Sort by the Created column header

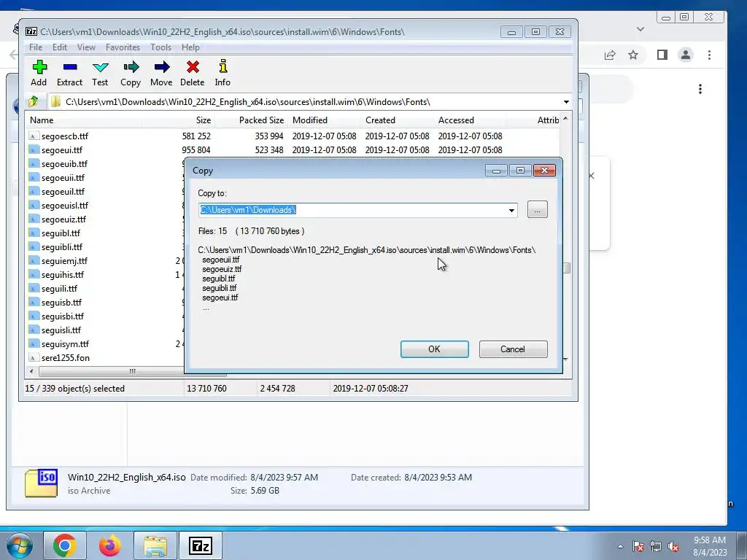[398, 120]
